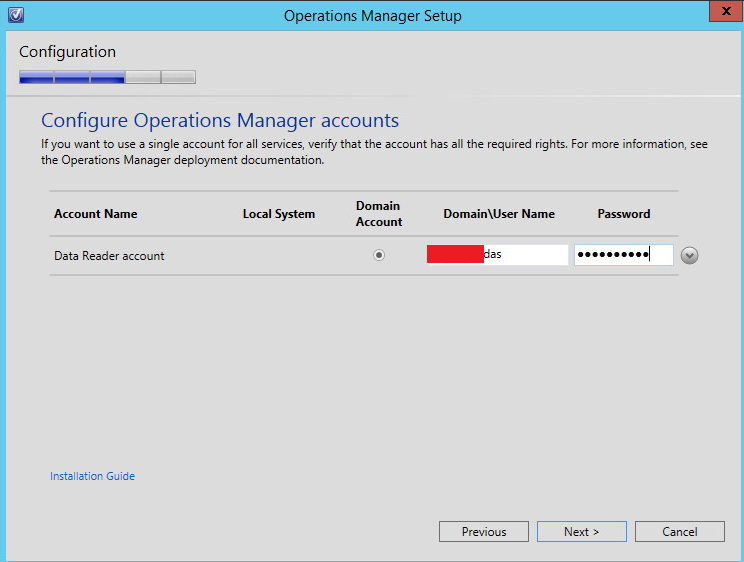Proceed with the Next > button
744x562 pixels.
pyautogui.click(x=582, y=532)
